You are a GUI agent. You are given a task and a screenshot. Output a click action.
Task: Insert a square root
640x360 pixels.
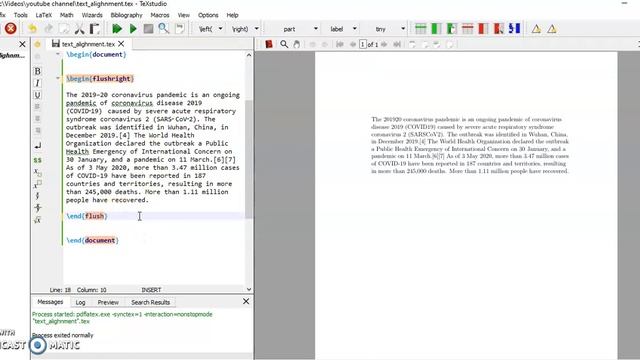(x=38, y=220)
